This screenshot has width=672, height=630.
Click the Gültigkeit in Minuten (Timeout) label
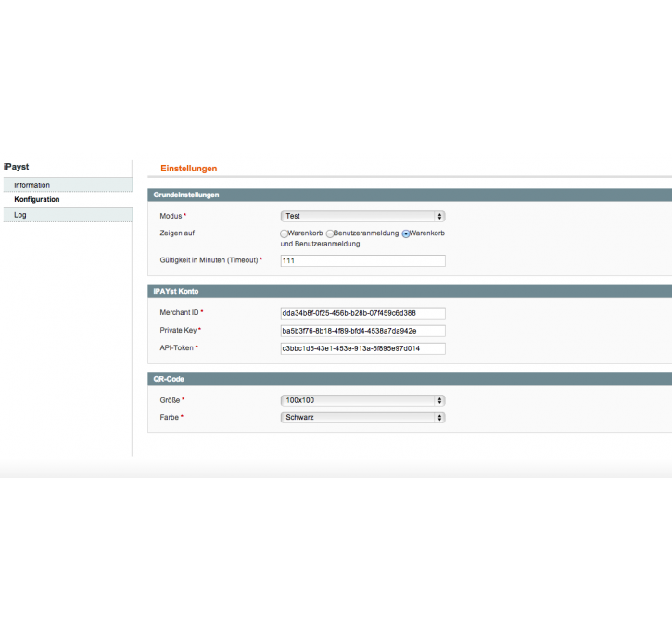(x=209, y=260)
